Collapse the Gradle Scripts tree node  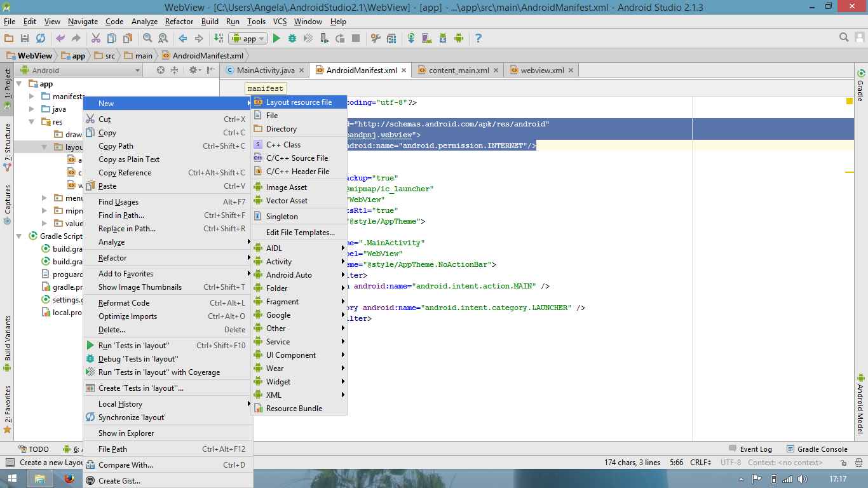pyautogui.click(x=20, y=236)
